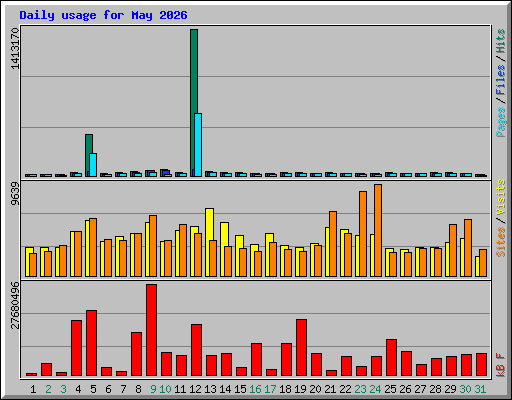Click day label 7 on the x-axis

tap(123, 389)
